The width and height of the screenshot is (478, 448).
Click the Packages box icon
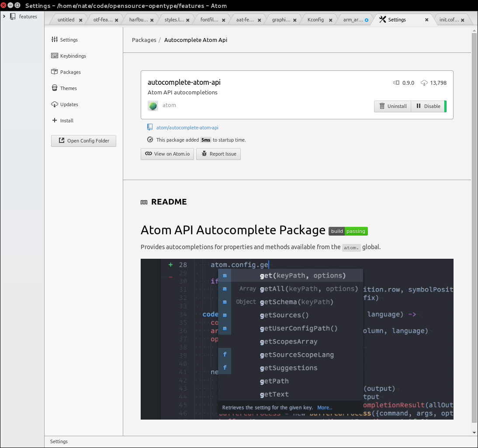pos(55,72)
